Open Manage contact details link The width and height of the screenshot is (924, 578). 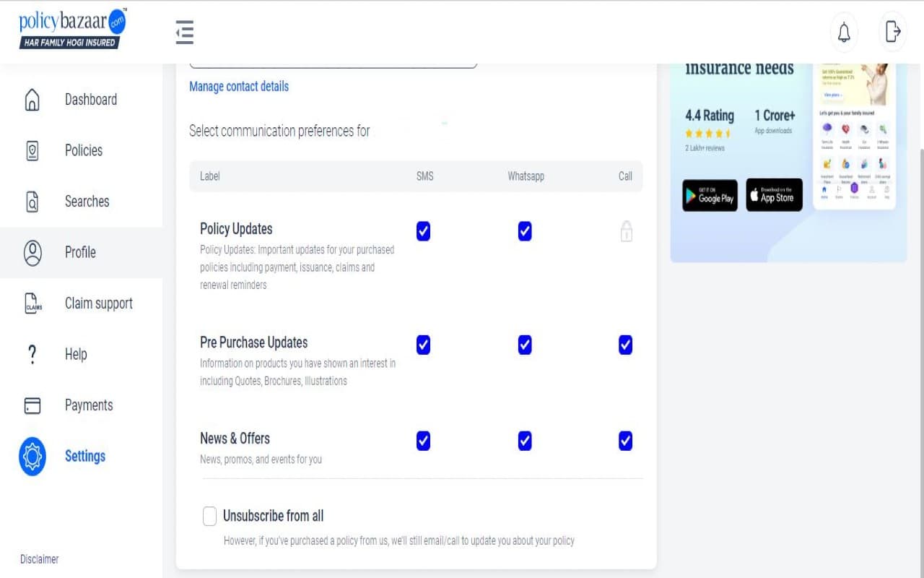coord(239,86)
